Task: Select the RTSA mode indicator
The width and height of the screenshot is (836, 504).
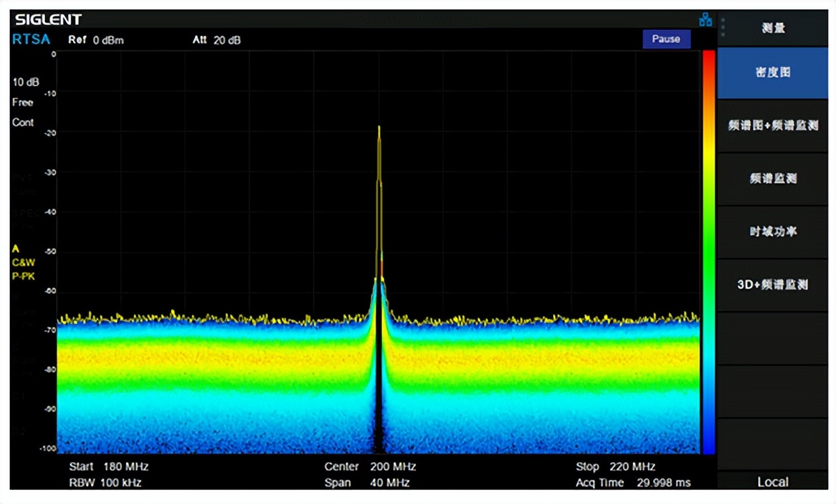Action: tap(31, 39)
